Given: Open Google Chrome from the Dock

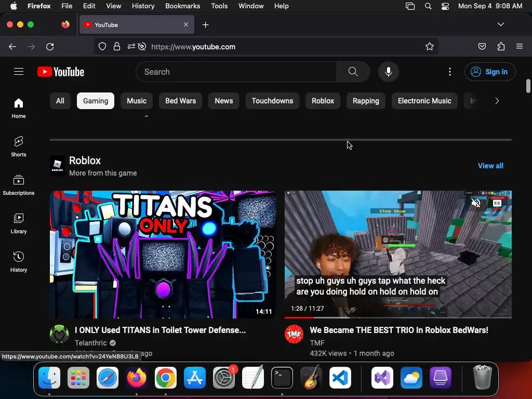Looking at the screenshot, I should (x=166, y=378).
